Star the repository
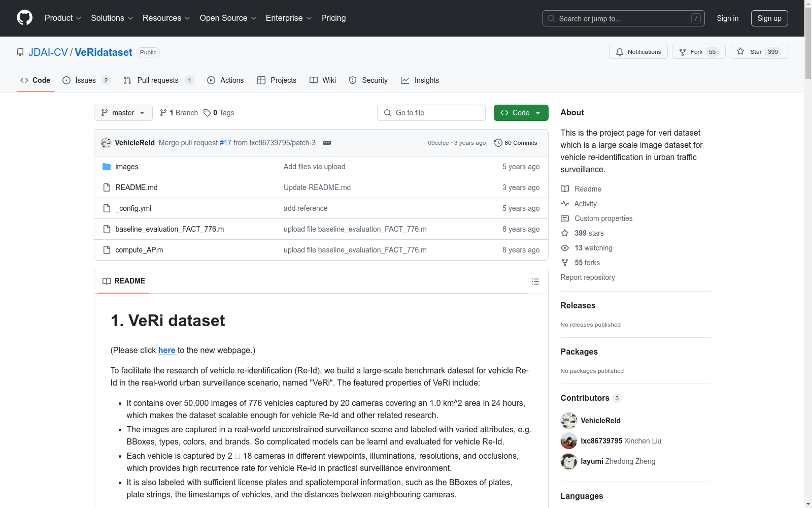 pyautogui.click(x=758, y=52)
